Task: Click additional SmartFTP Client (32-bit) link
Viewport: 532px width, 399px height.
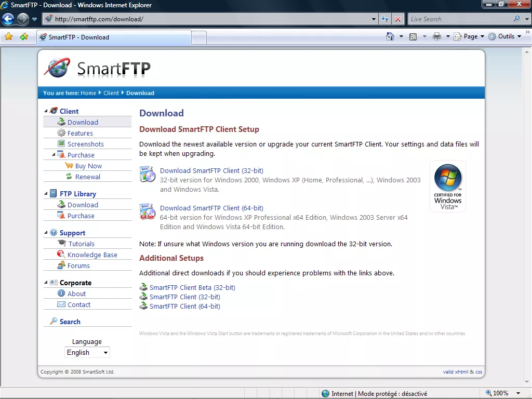Action: tap(184, 297)
